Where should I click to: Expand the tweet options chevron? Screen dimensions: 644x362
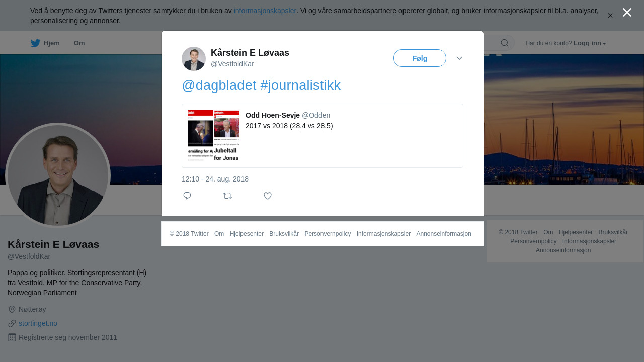(x=459, y=58)
